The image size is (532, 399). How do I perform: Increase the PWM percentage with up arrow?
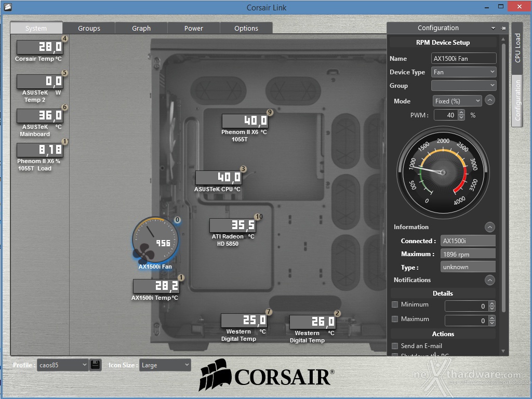[461, 112]
